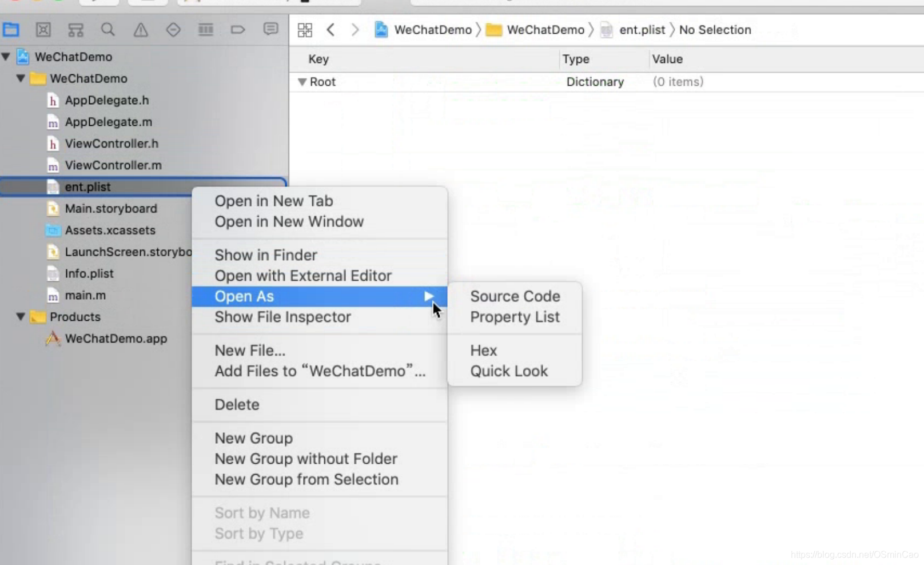Choose Open in New Window

(320, 221)
